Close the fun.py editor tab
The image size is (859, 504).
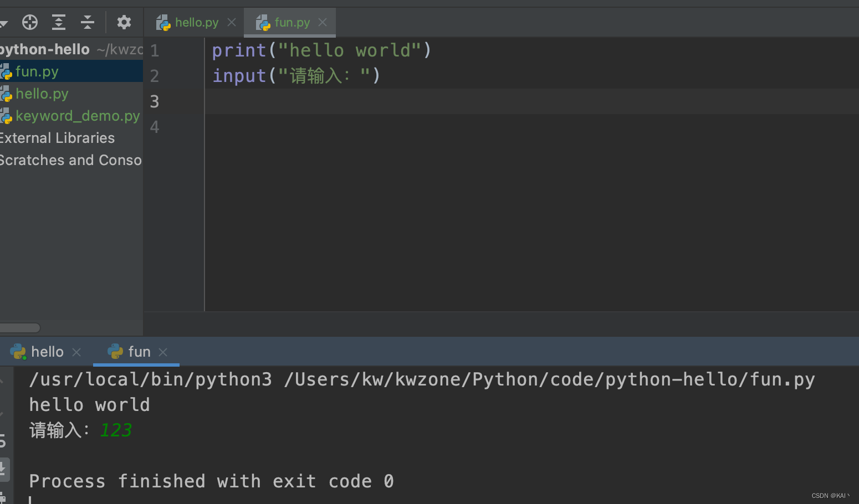point(323,23)
